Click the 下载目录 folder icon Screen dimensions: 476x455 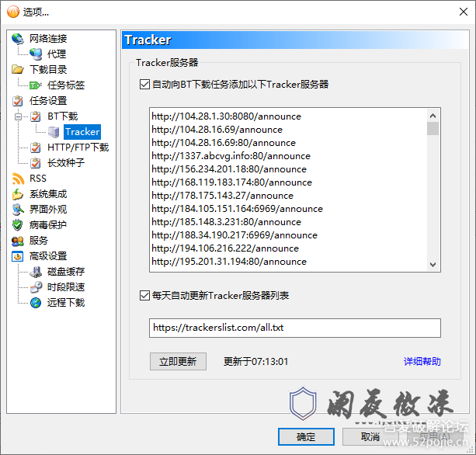[x=18, y=70]
